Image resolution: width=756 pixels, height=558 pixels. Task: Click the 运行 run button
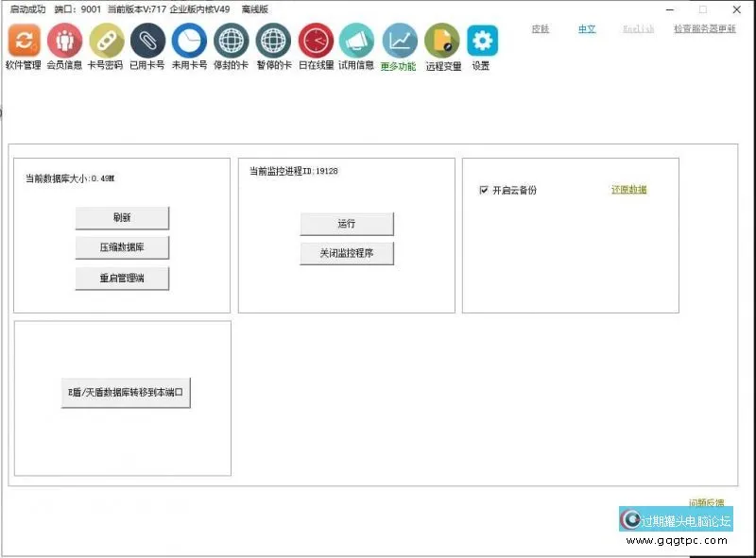tap(347, 224)
